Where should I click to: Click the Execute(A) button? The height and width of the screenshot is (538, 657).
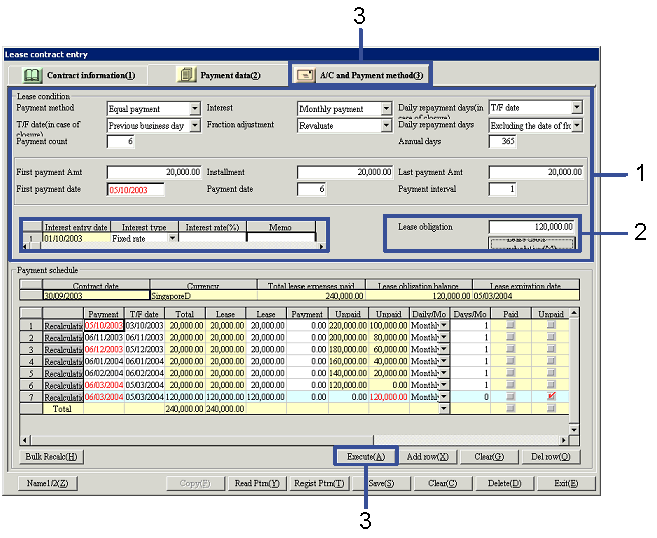366,457
